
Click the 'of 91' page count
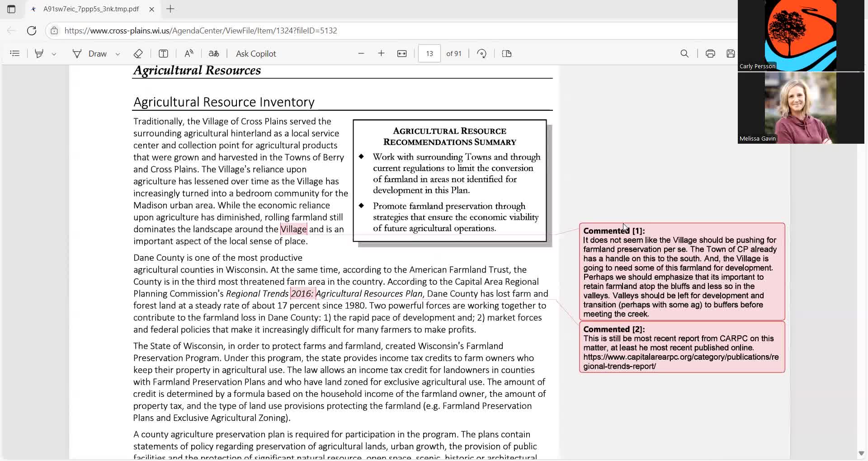(x=454, y=54)
